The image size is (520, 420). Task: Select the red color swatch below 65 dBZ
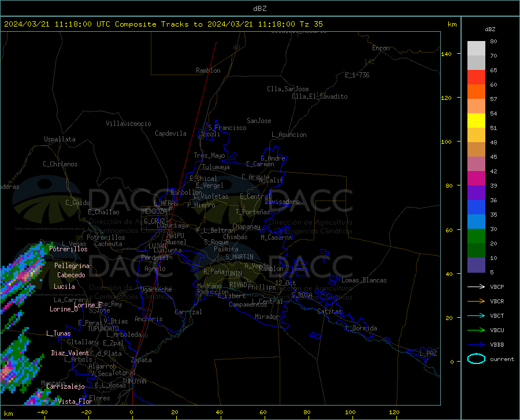click(476, 77)
